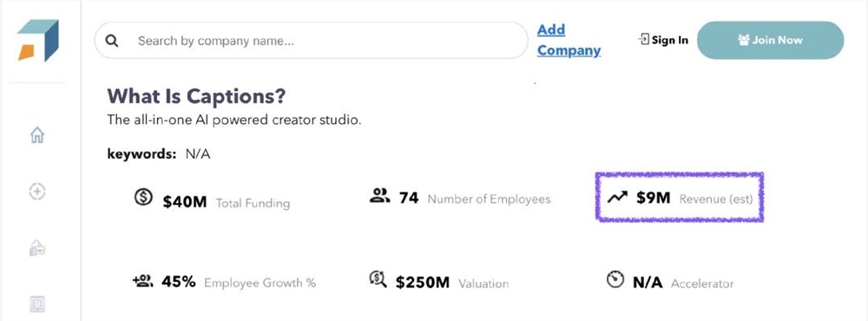Click the Valuation magnifier-dollar icon

[378, 279]
